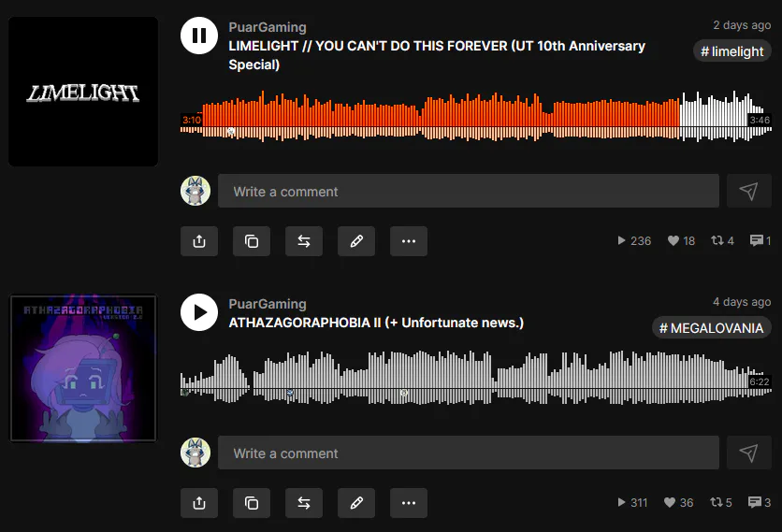Edit ATHAZAGORAPHOBIA II with the pencil icon
This screenshot has height=532, width=782.
356,503
